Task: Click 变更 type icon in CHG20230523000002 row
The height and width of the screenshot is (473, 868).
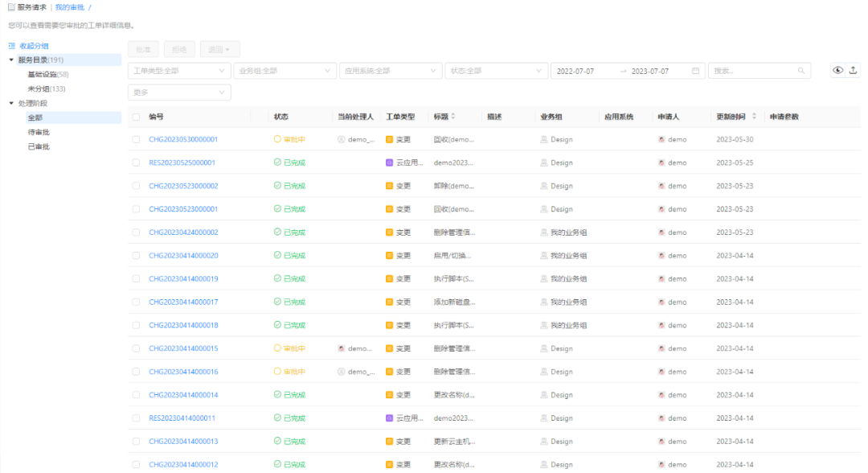Action: click(389, 186)
